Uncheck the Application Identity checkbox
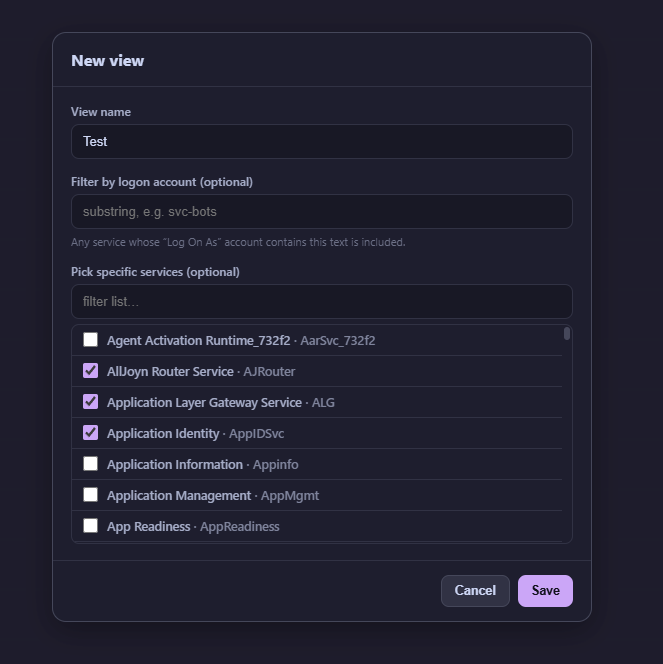 [90, 432]
